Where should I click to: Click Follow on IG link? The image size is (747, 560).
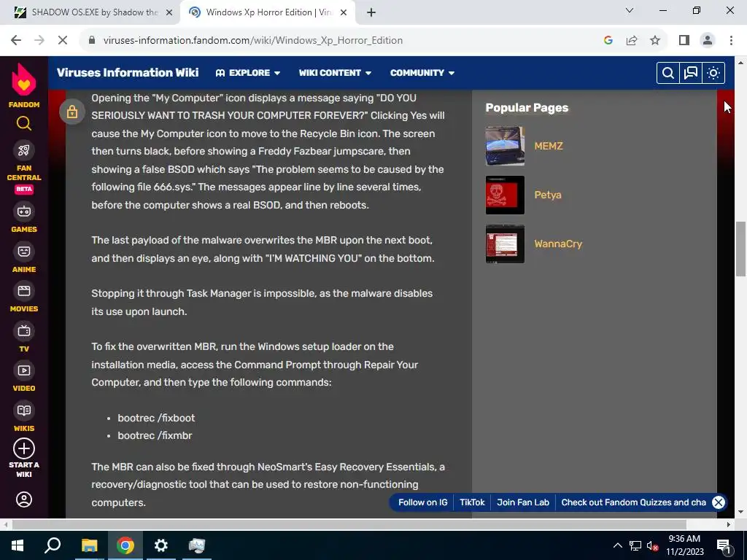tap(423, 502)
